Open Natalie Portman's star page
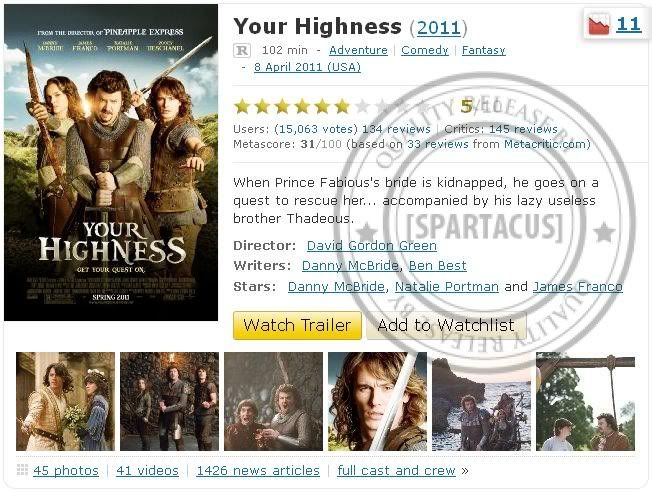The image size is (652, 492). point(447,287)
